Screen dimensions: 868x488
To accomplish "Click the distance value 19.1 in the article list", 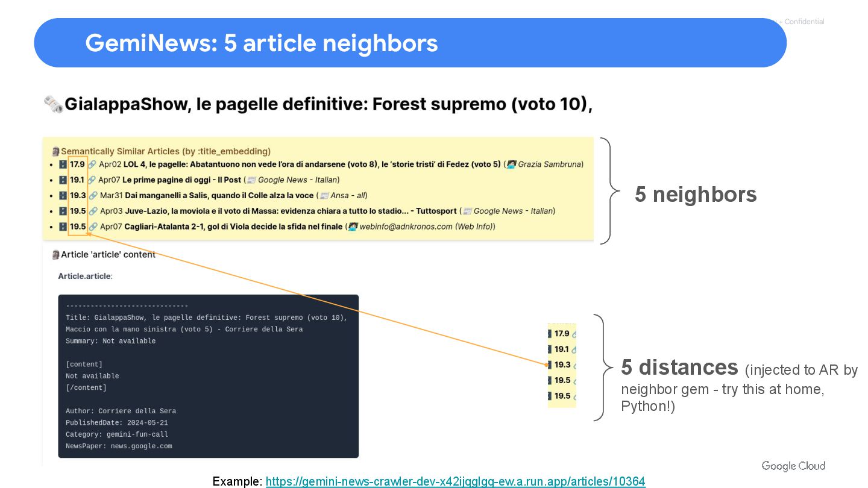I will pyautogui.click(x=77, y=180).
